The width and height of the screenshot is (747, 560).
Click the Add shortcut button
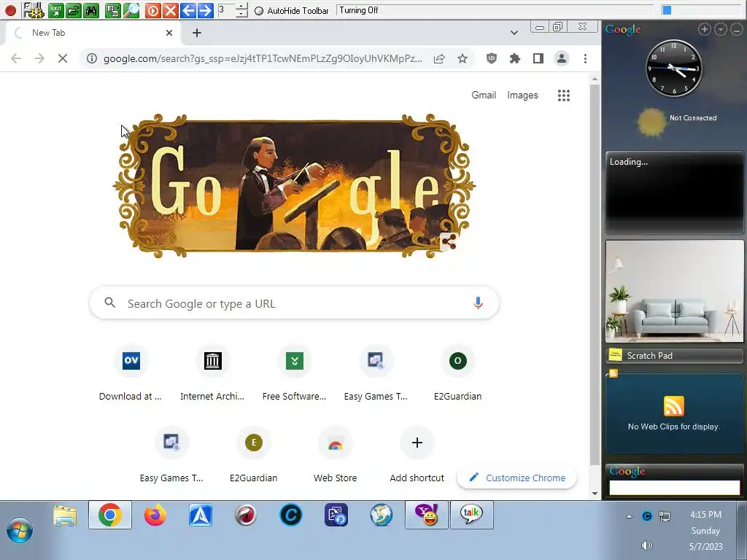click(x=417, y=456)
